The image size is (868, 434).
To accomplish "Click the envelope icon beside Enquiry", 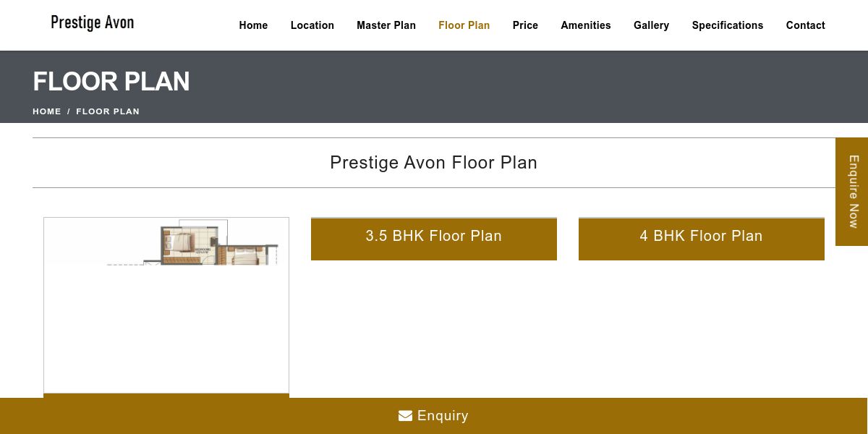I will click(x=405, y=416).
